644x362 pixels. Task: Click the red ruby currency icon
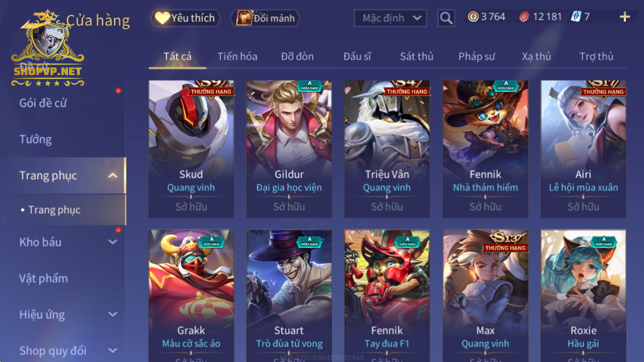524,17
